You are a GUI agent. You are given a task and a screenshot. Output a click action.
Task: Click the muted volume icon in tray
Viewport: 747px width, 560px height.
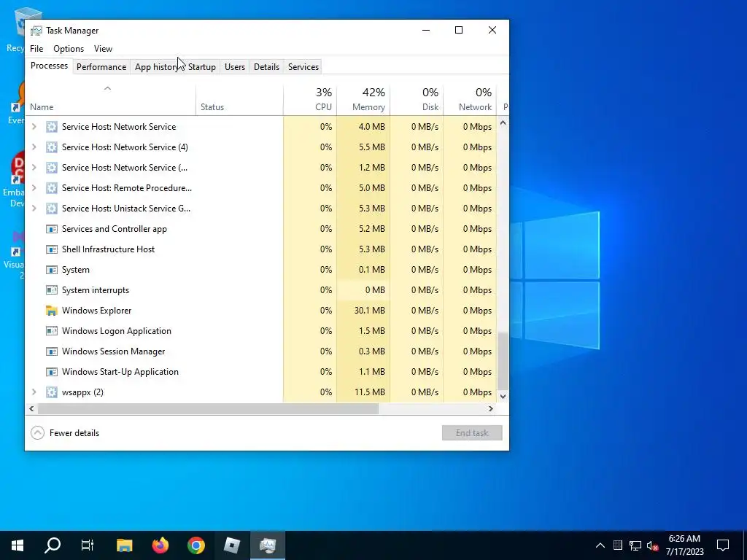click(x=653, y=545)
